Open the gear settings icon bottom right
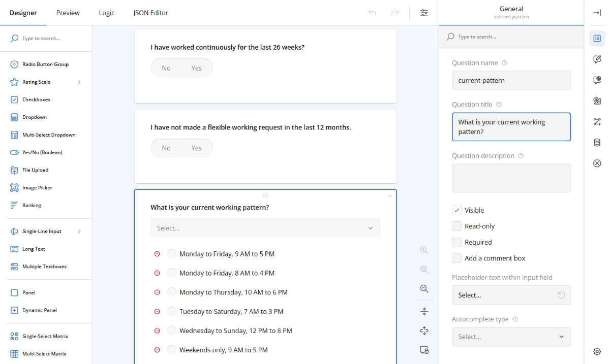Screen dimensions: 610x364 point(597,351)
